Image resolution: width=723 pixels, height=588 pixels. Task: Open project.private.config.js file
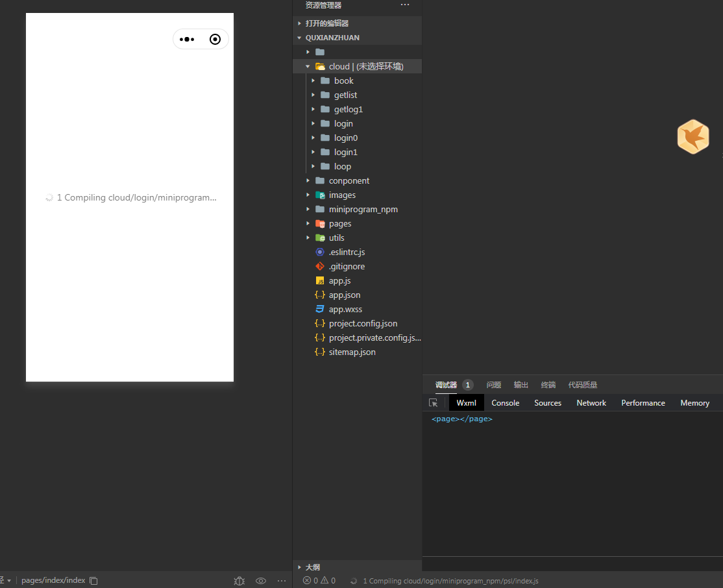[x=358, y=337]
